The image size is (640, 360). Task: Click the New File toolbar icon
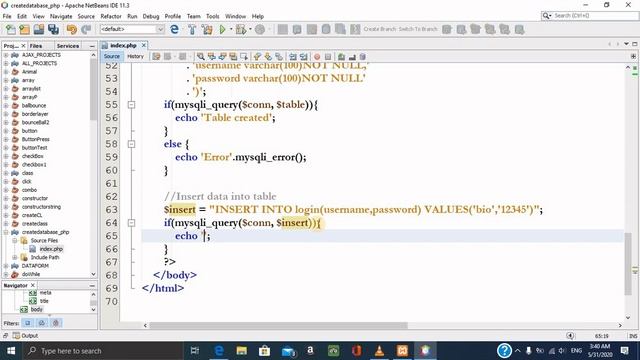(x=11, y=29)
